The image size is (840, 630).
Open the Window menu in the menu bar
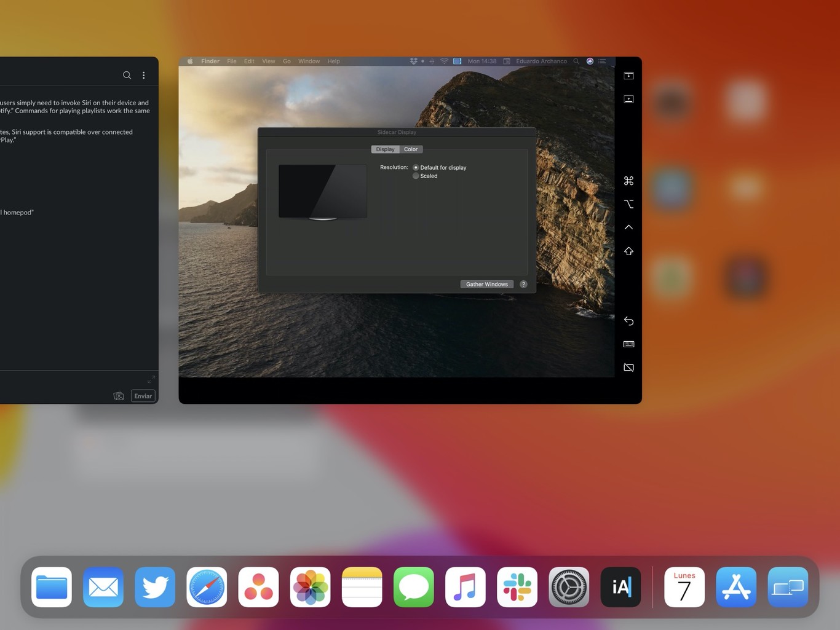[309, 61]
